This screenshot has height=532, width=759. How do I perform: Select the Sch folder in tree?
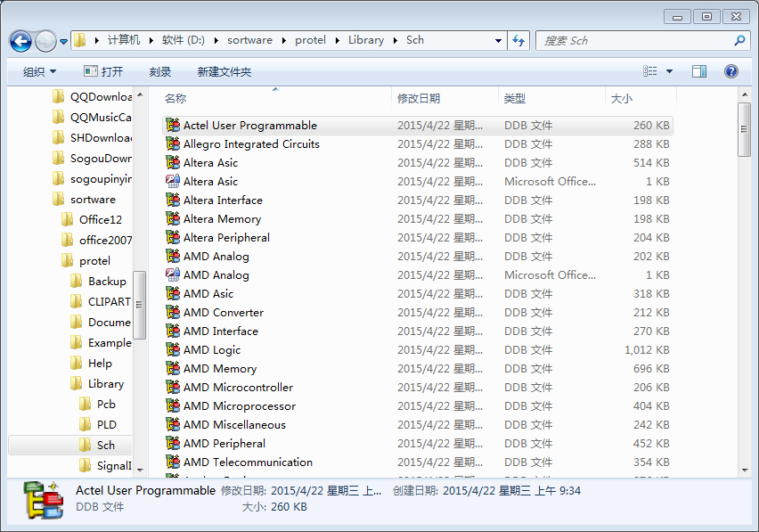click(x=97, y=446)
